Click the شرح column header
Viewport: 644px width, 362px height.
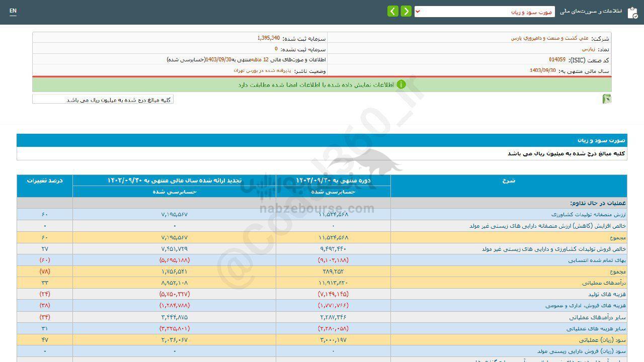tap(509, 180)
